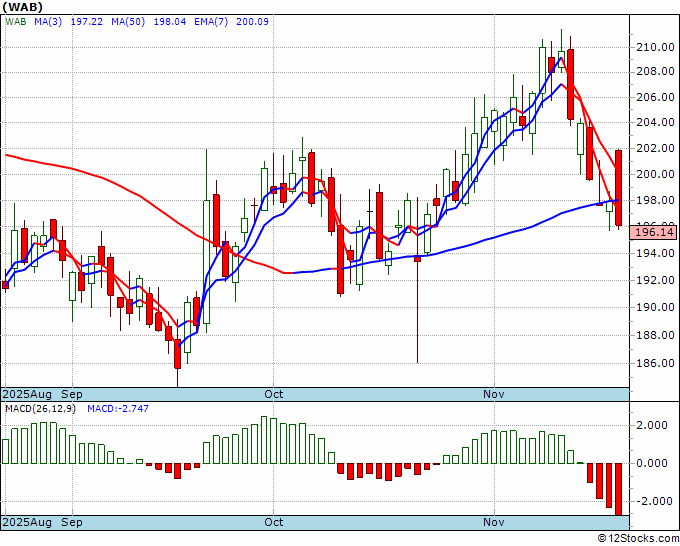Click the 200.00 price axis label

[655, 174]
